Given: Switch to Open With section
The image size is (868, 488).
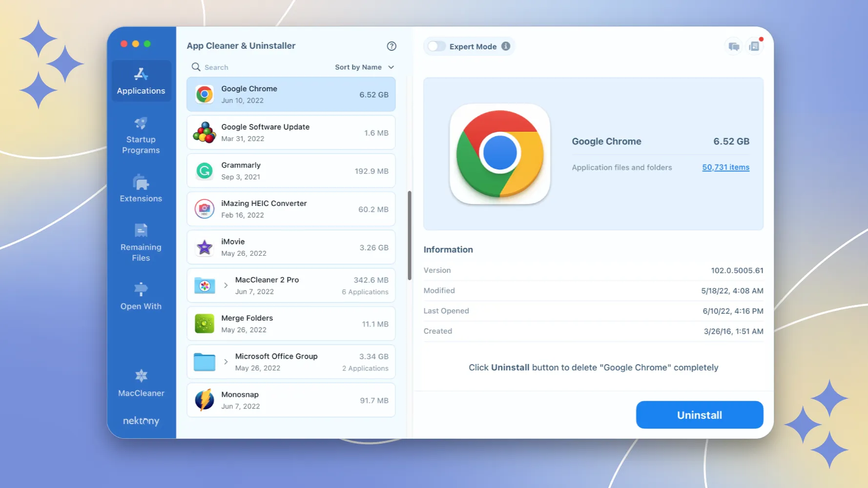Looking at the screenshot, I should [x=141, y=296].
